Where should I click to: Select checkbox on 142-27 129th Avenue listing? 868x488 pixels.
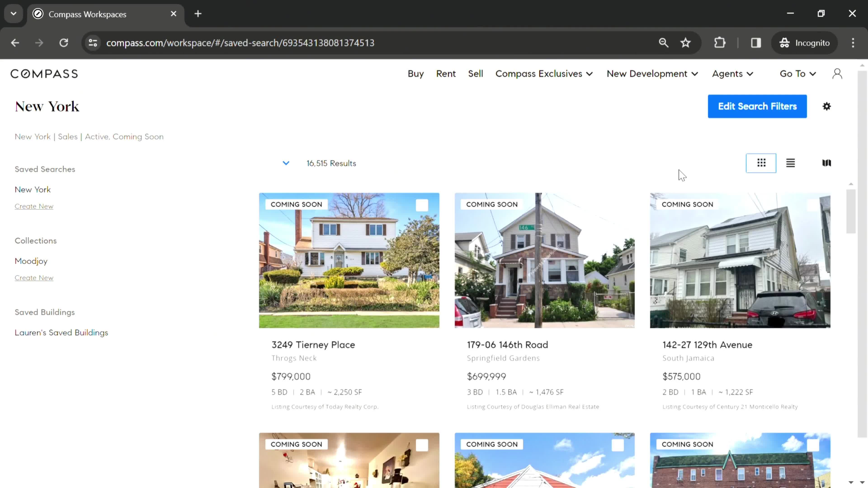tap(813, 205)
